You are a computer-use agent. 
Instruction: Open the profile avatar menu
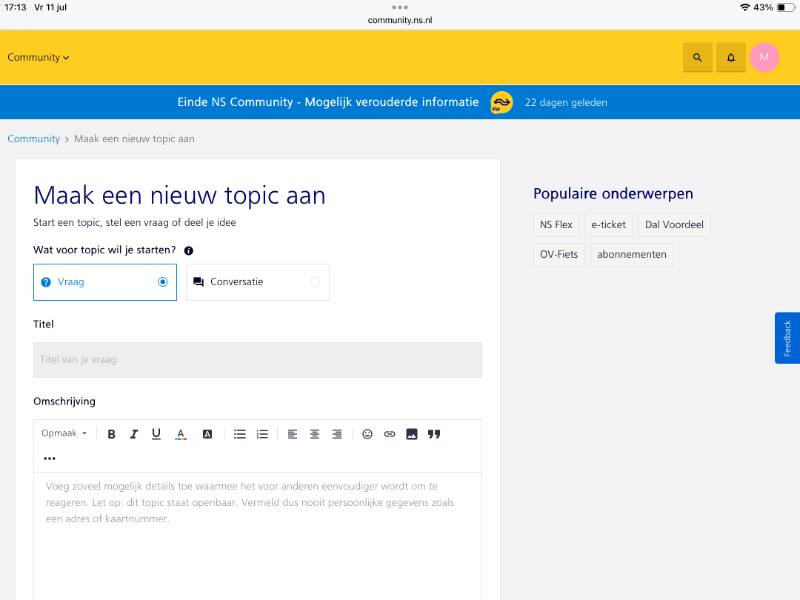point(764,58)
